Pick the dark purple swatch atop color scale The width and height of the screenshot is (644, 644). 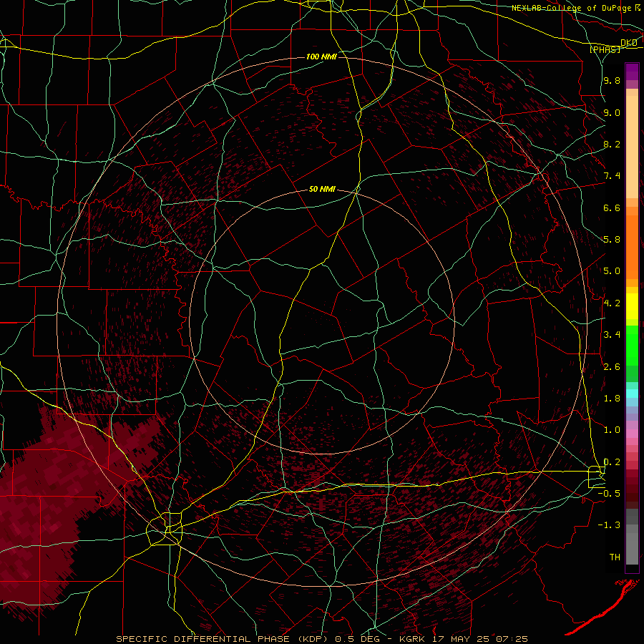point(632,72)
